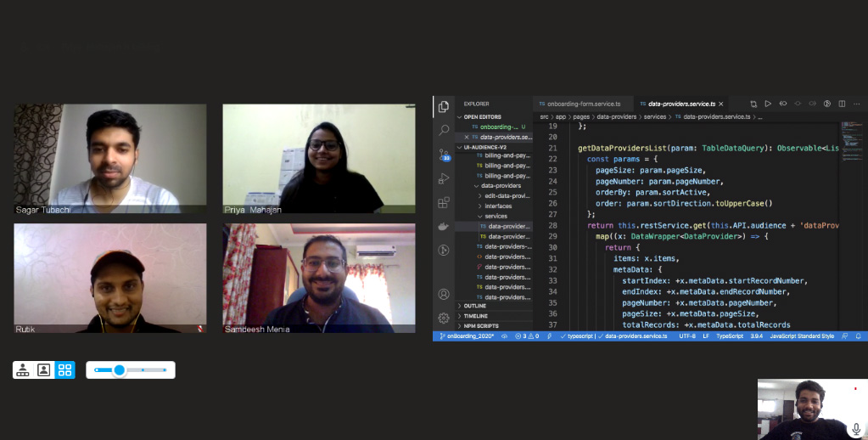Switch to onboarding-form.service.ts tab
Image resolution: width=868 pixels, height=440 pixels.
583,104
